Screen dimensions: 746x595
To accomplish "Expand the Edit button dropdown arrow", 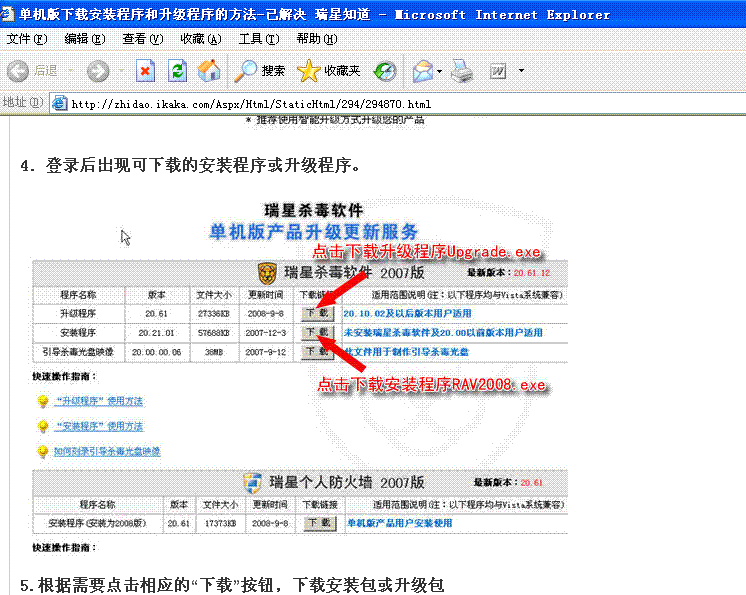I will point(521,70).
